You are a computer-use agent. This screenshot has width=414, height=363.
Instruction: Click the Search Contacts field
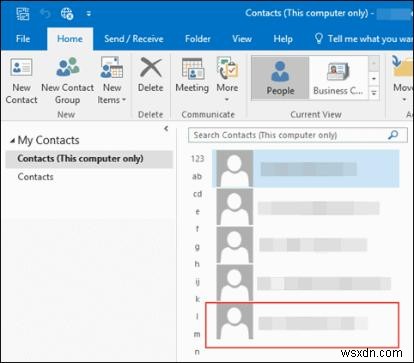297,135
